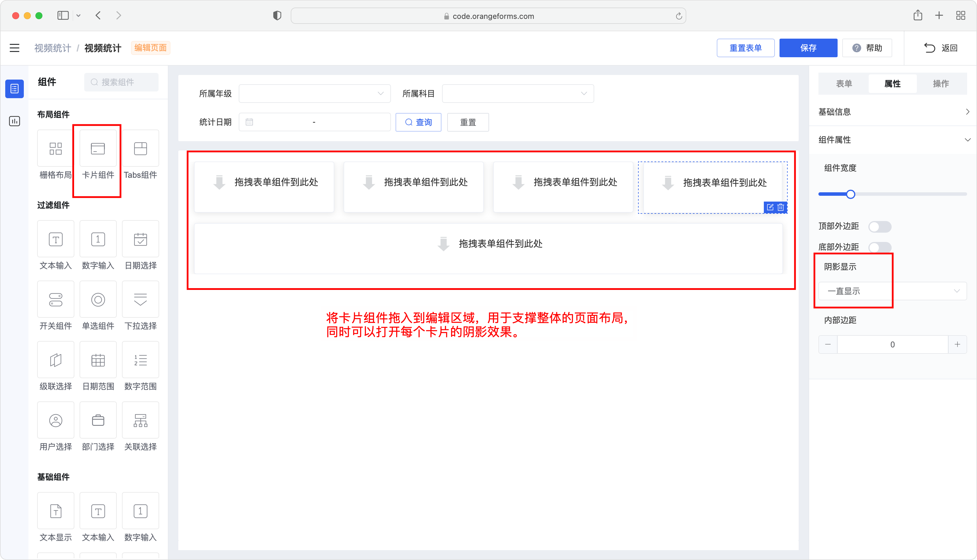Select the 栅格布局 grid layout component
Image resolution: width=977 pixels, height=560 pixels.
(x=55, y=148)
